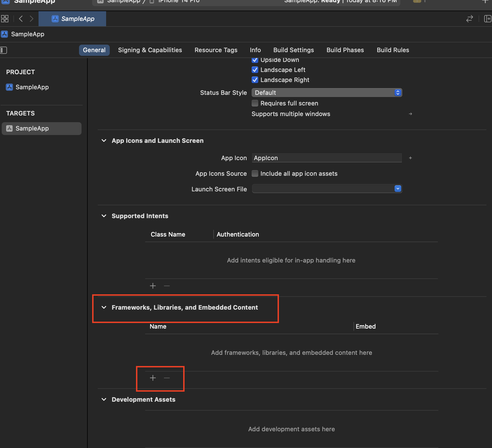This screenshot has width=492, height=448.
Task: Open the Build Settings tab
Action: (293, 50)
